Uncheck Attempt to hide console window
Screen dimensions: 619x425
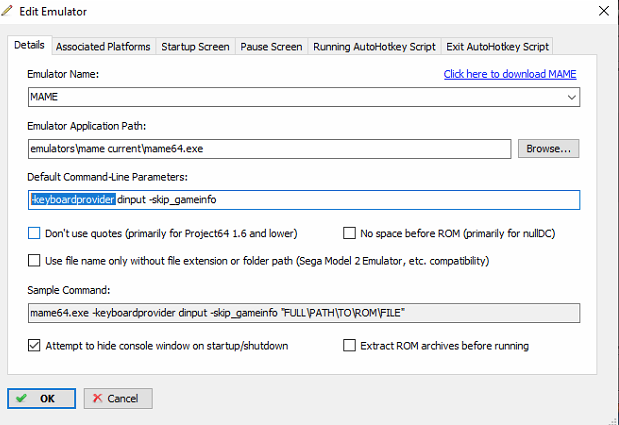coord(34,346)
